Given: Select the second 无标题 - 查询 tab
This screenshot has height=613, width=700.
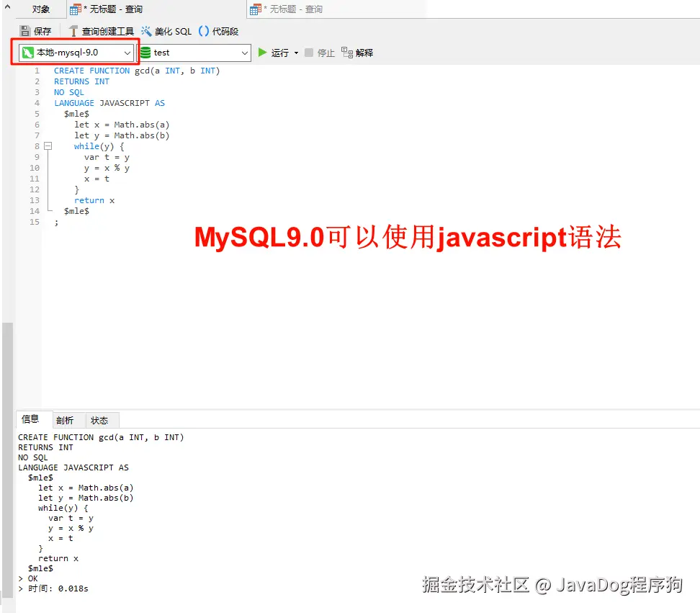Looking at the screenshot, I should pos(336,9).
